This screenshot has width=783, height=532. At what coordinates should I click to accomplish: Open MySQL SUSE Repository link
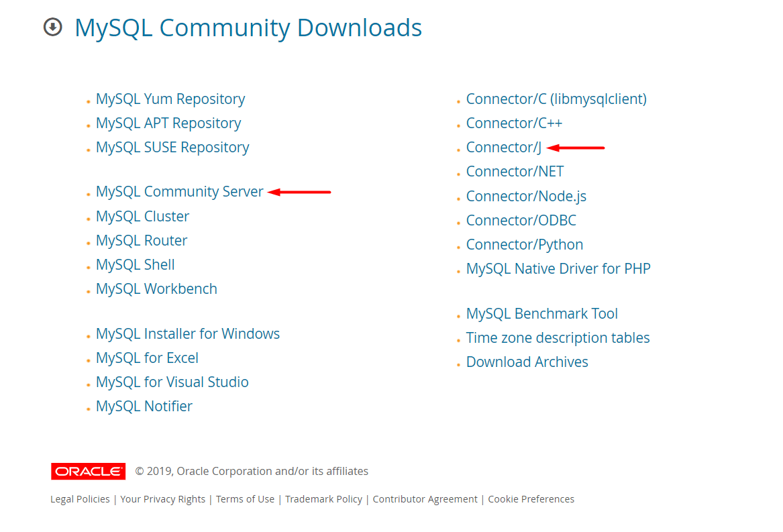click(172, 148)
